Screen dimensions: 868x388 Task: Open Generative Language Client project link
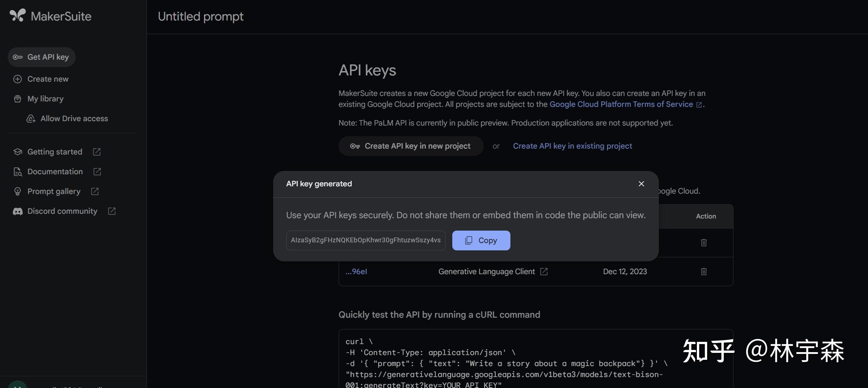(486, 272)
